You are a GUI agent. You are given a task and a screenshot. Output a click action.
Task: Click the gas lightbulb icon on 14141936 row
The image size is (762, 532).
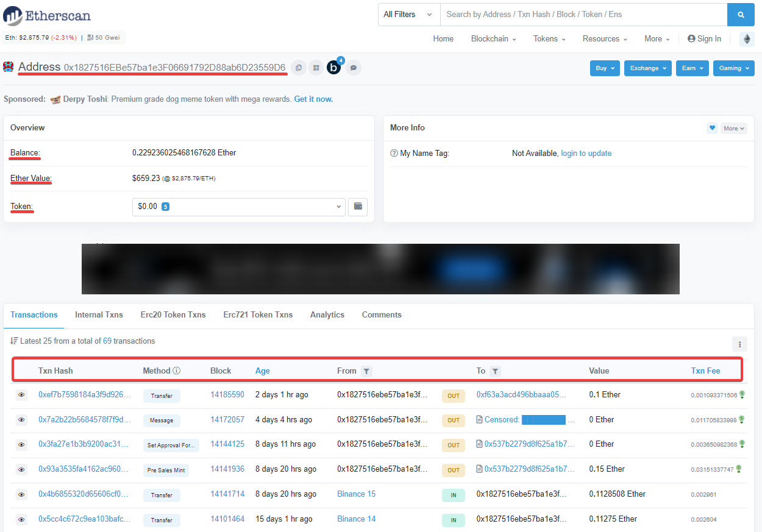click(739, 469)
